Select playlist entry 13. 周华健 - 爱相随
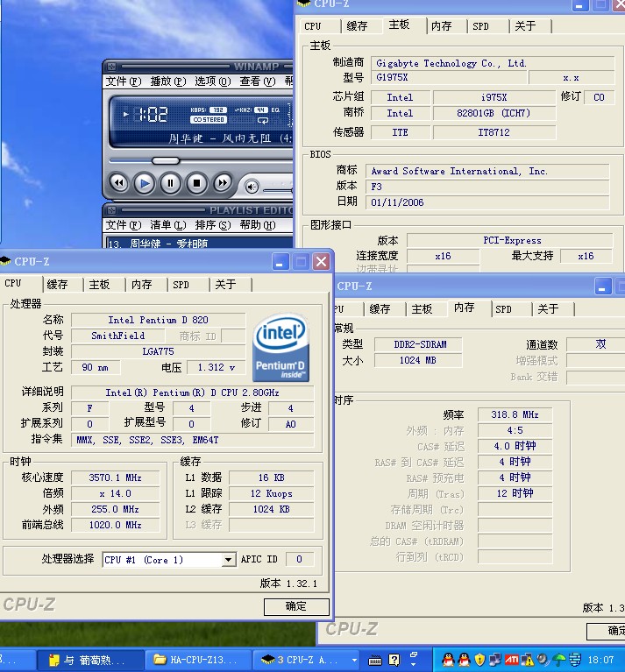Screen dimensions: 625x672 click(x=199, y=243)
